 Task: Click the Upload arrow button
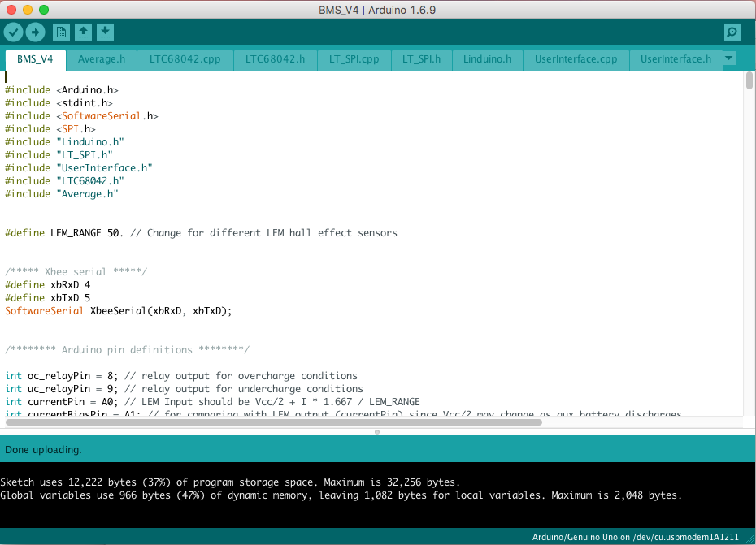click(x=35, y=32)
